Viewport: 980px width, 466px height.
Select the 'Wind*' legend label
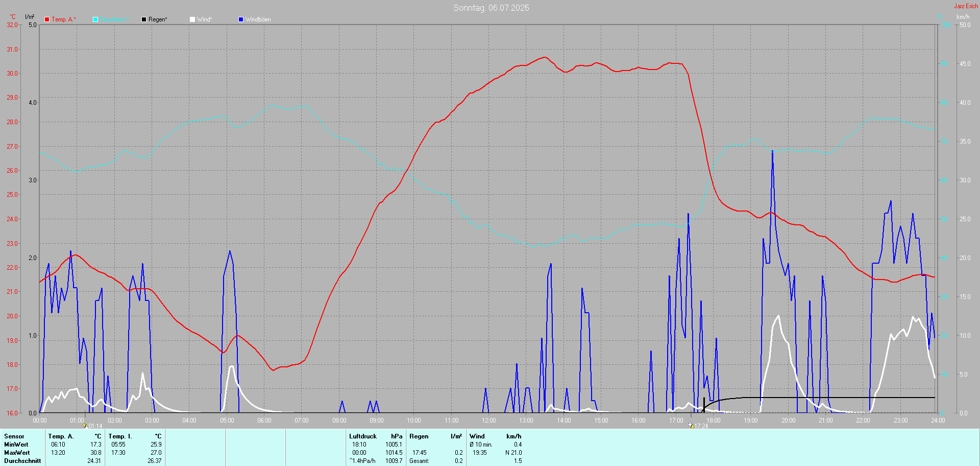204,19
